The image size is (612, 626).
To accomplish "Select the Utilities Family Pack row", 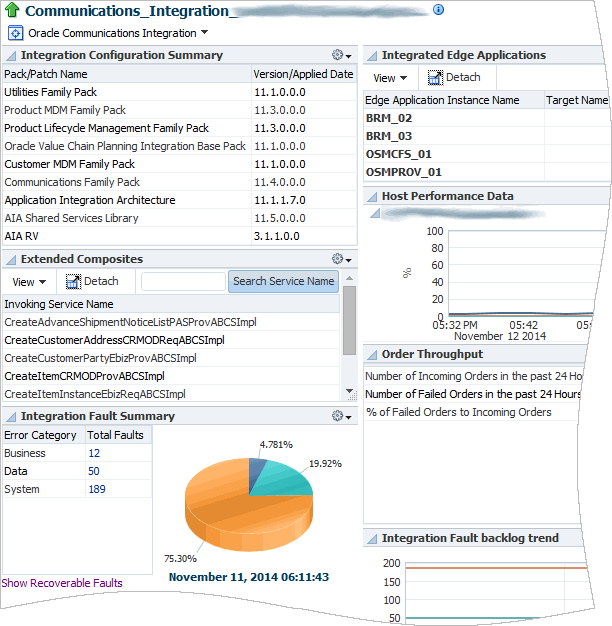I will coord(180,92).
